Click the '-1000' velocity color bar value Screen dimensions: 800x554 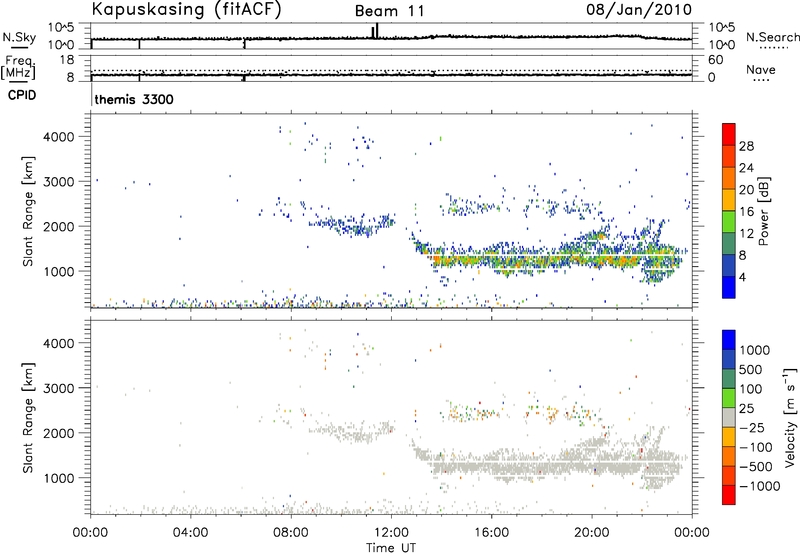pos(759,486)
